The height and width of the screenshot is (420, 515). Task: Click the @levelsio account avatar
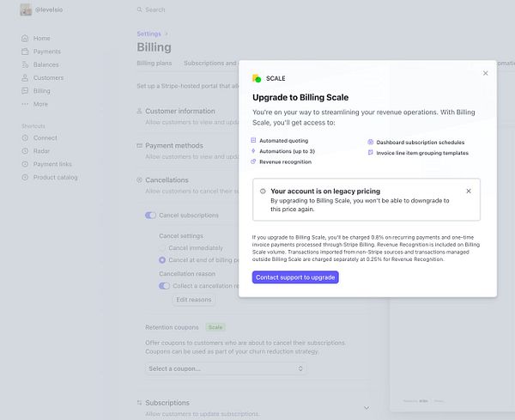coord(26,9)
